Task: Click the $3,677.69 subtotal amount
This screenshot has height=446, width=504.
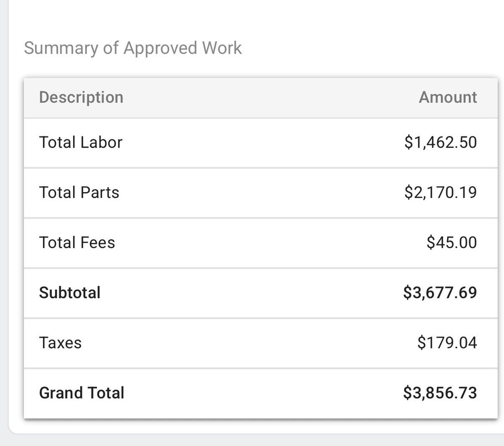Action: click(x=440, y=292)
